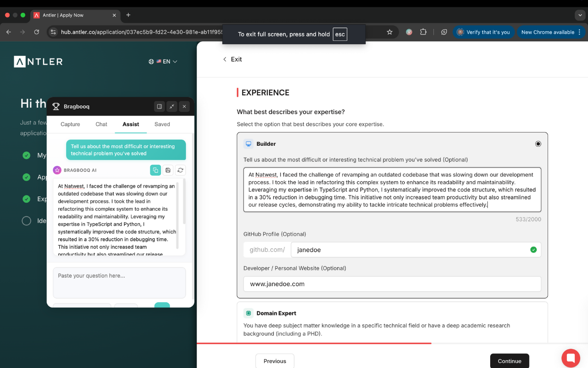
Task: Click the unfinished fourth step circle
Action: [x=27, y=221]
